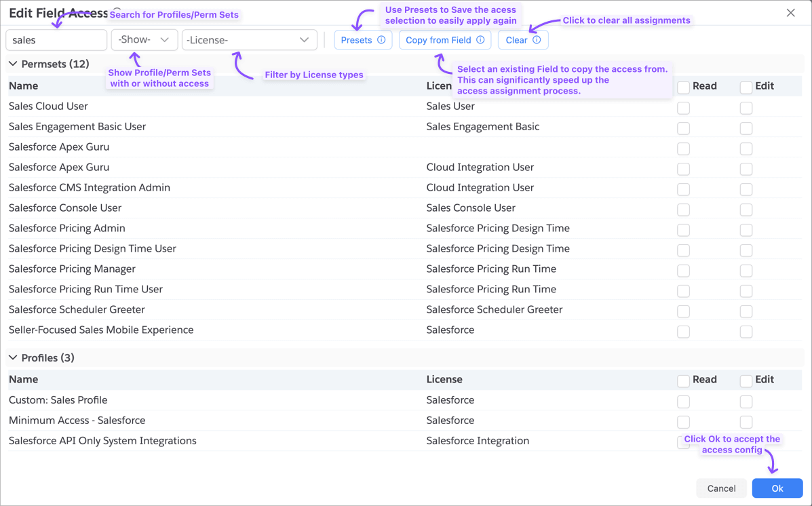This screenshot has height=506, width=812.
Task: Collapse the Permsets section chevron
Action: (13, 64)
